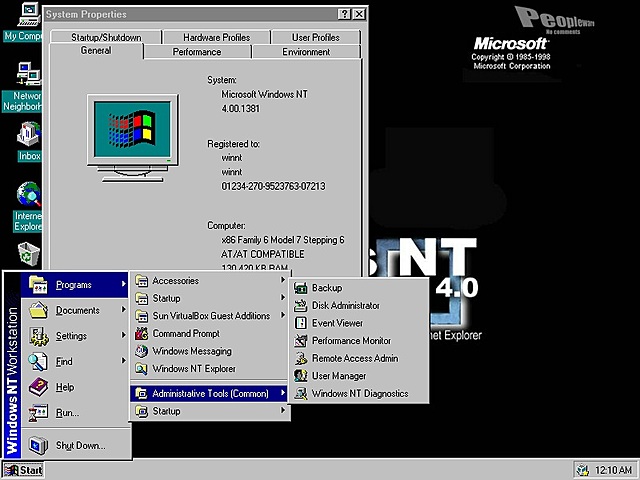
Task: Click the Command Prompt icon
Action: tap(141, 333)
